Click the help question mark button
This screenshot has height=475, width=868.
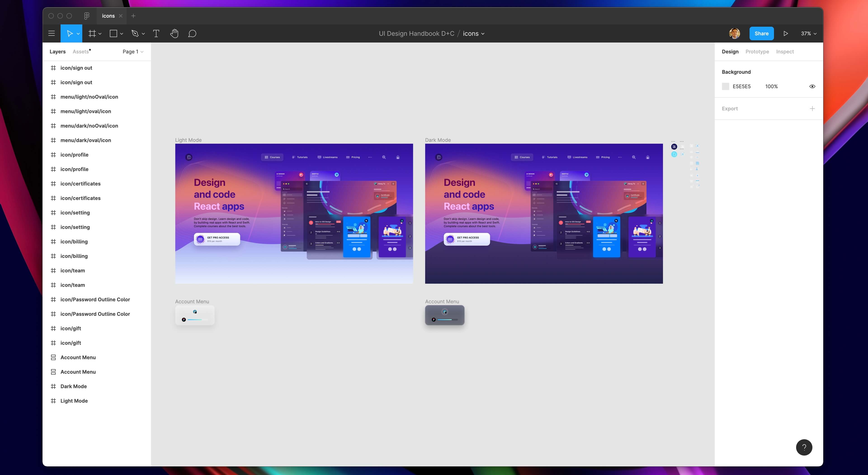click(804, 447)
